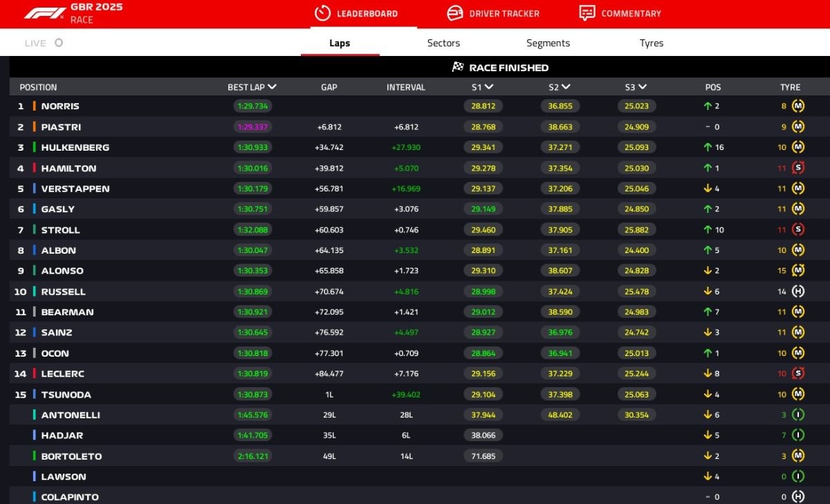This screenshot has width=830, height=504.
Task: Click Hamilton's soft tyre icon
Action: click(798, 168)
